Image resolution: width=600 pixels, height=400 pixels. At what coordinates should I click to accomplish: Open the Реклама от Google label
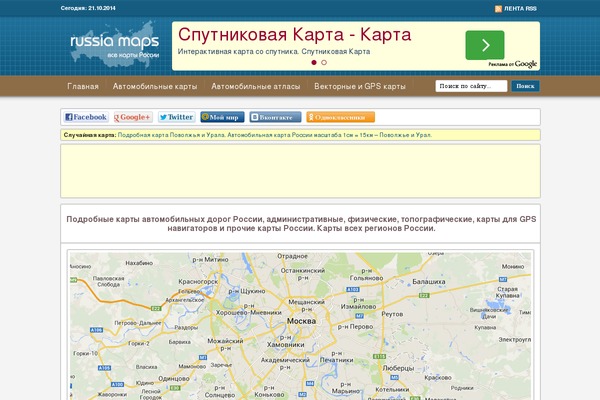[x=512, y=64]
